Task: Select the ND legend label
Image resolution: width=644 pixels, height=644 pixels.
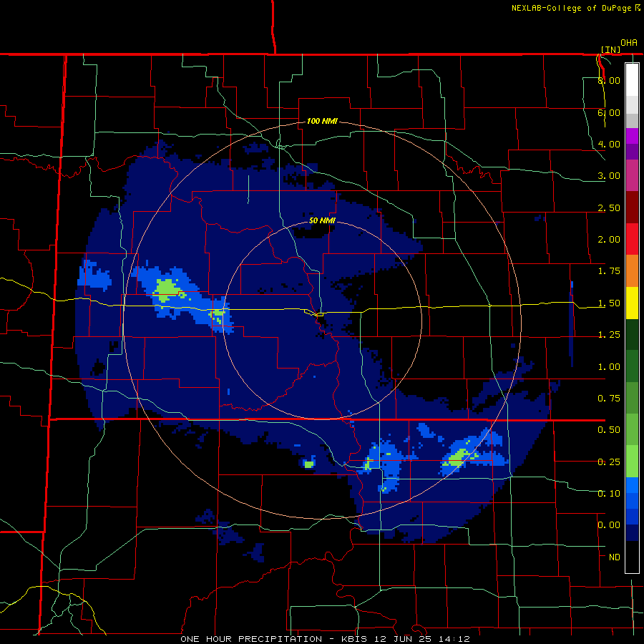Action: tap(615, 557)
